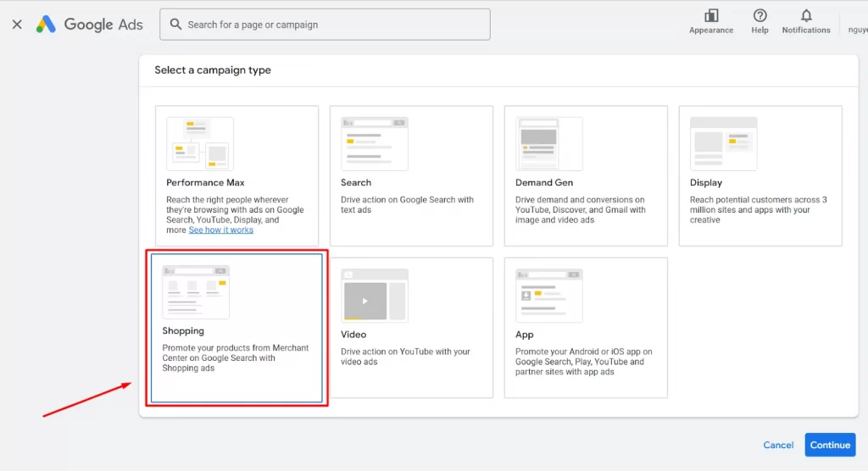Click the Google Ads logo
The height and width of the screenshot is (471, 868).
[x=89, y=25]
